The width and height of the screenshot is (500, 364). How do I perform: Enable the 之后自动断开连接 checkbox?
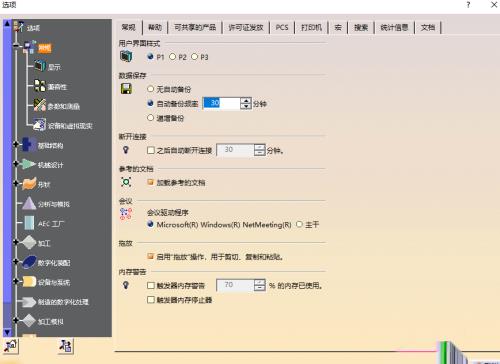[151, 150]
